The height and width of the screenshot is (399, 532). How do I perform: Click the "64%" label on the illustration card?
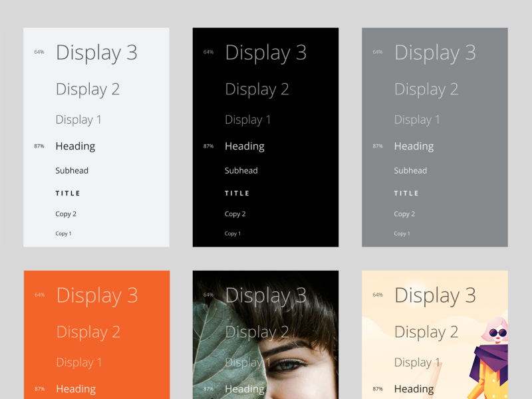(378, 295)
